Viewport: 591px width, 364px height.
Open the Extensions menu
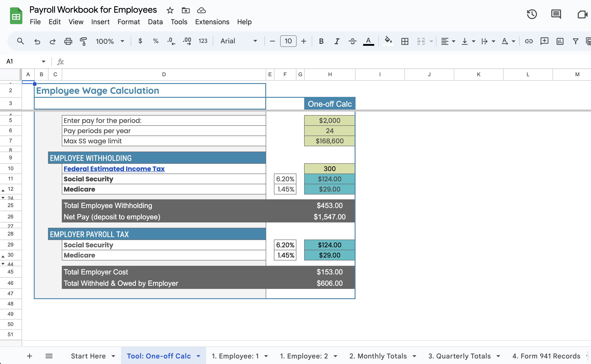click(x=212, y=22)
